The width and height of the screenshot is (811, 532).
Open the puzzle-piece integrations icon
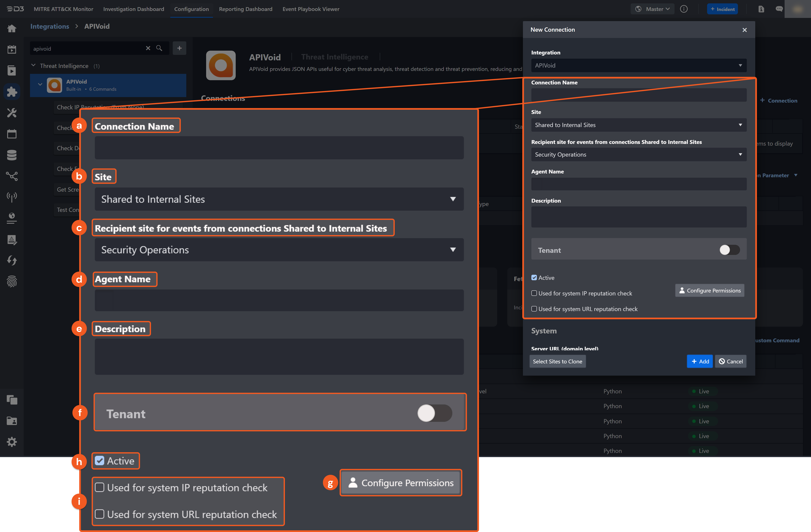tap(12, 92)
